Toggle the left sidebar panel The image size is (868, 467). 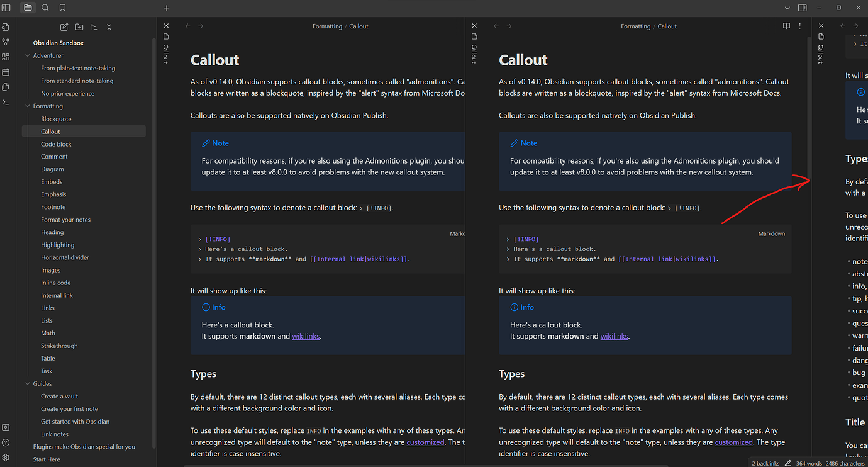(x=6, y=8)
